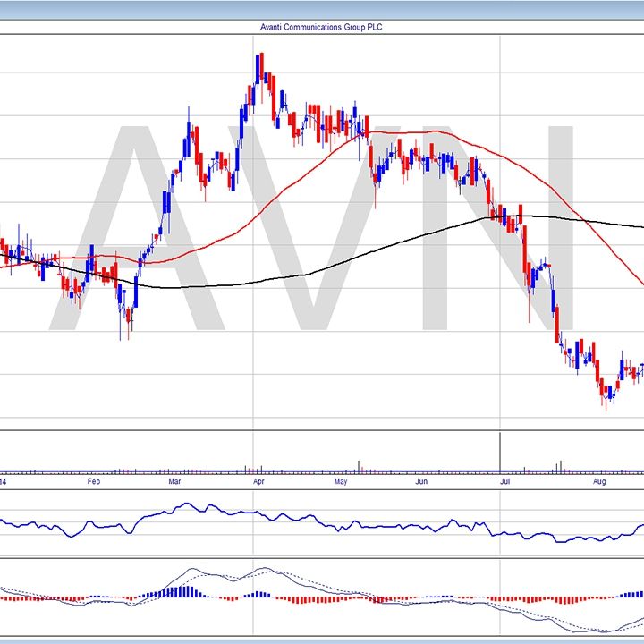Click the Avanti Communications Group PLC chart title
644x644 pixels.
coord(321,27)
